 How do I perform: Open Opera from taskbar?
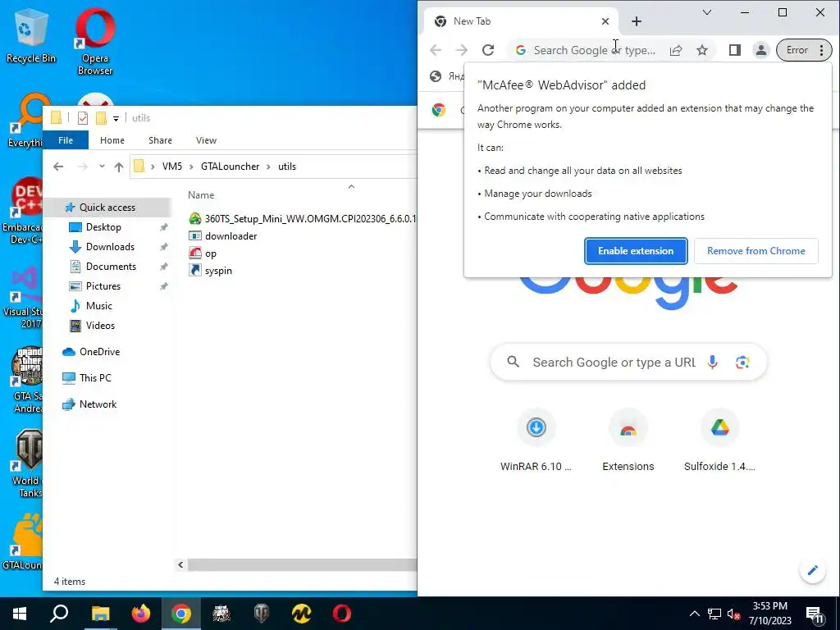342,614
